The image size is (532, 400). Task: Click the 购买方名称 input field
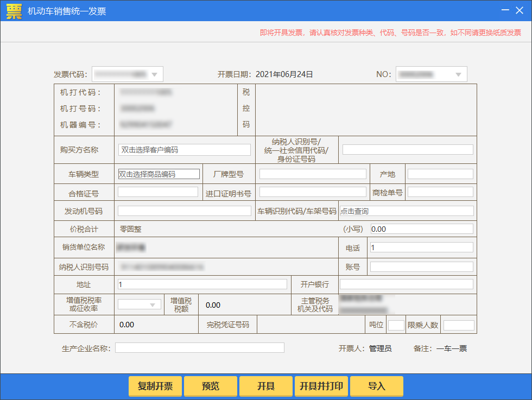(185, 150)
